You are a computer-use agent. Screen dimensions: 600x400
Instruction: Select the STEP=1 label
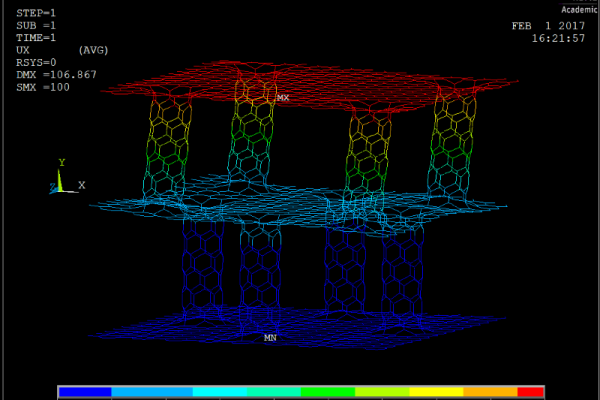(x=36, y=13)
